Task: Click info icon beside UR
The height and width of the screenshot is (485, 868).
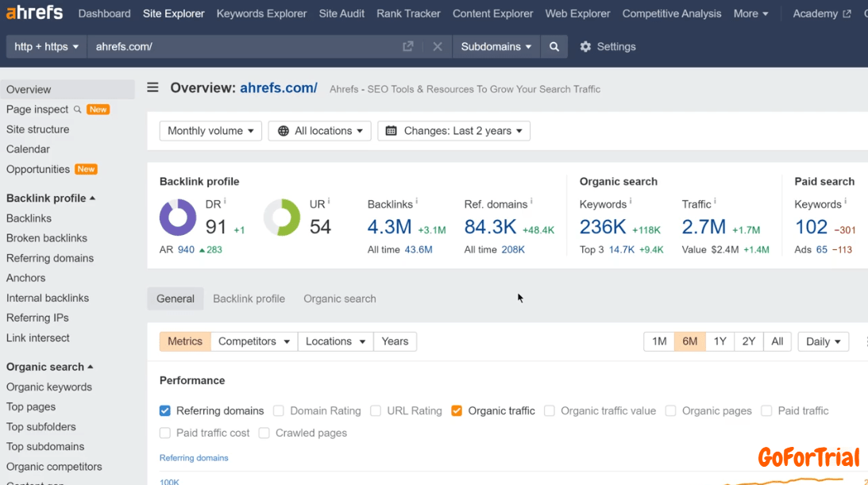Action: coord(329,202)
